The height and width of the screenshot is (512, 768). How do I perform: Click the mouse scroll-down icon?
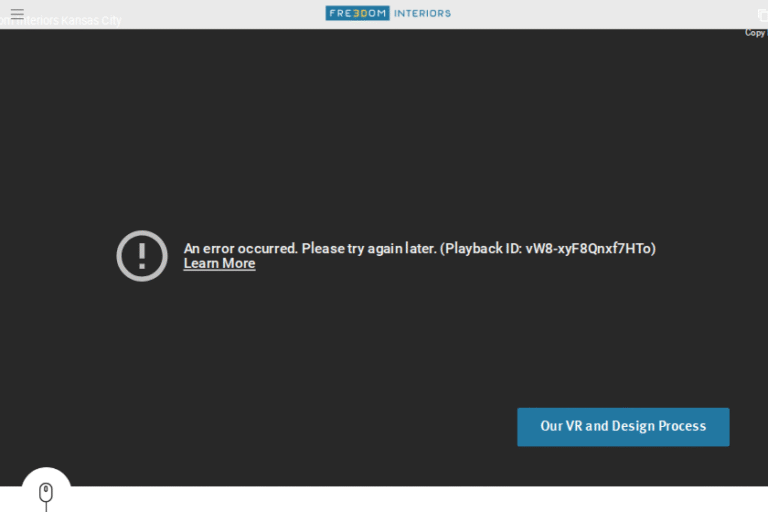[46, 493]
